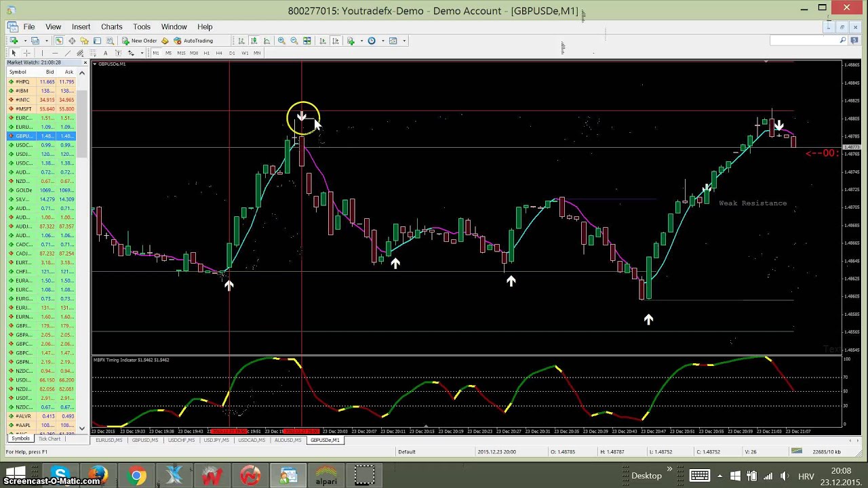Select the crosshair tool

[x=26, y=53]
